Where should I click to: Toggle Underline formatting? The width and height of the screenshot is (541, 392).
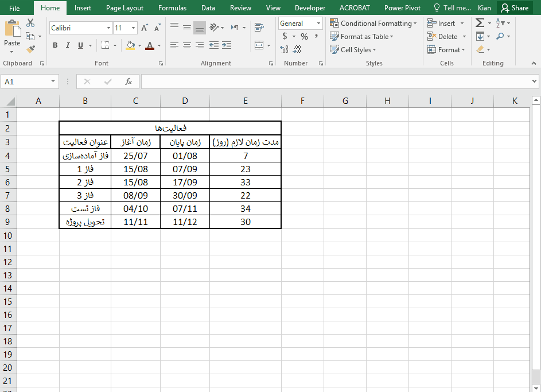point(80,45)
